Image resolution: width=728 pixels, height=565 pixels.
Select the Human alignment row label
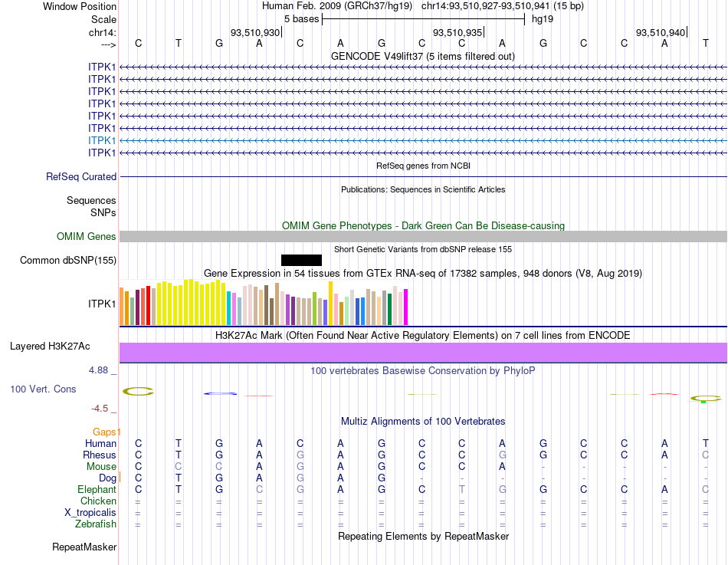[100, 443]
